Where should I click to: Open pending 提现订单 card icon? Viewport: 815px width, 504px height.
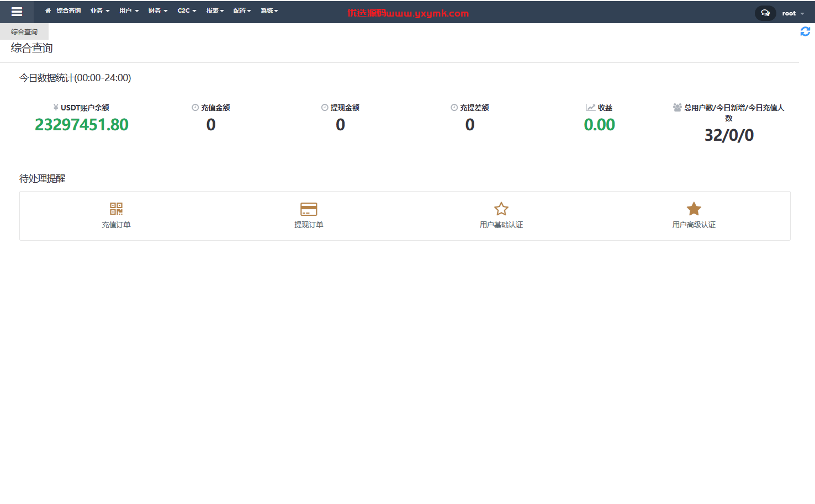[x=309, y=209]
